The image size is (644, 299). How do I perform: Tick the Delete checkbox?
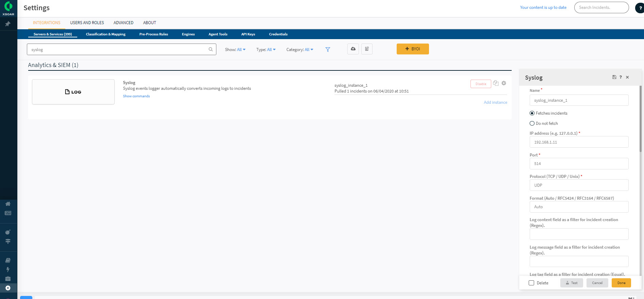[x=531, y=283]
